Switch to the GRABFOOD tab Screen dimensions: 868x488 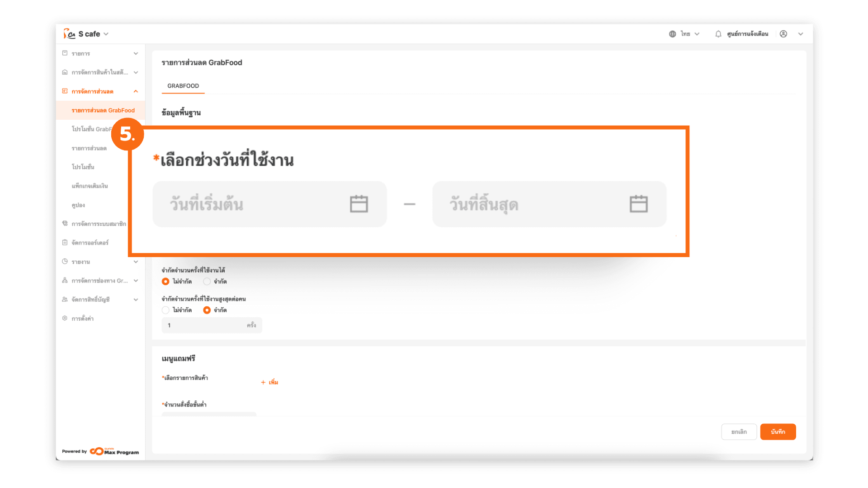point(183,86)
